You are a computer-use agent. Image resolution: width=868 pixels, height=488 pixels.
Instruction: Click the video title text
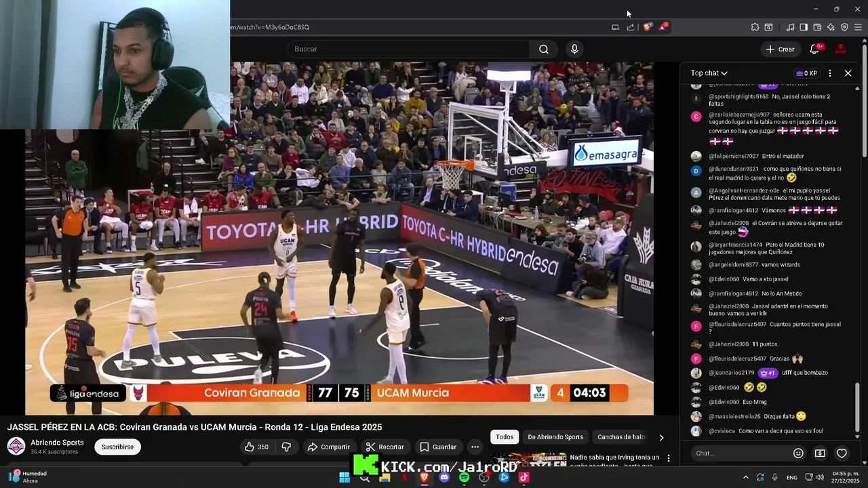point(195,427)
